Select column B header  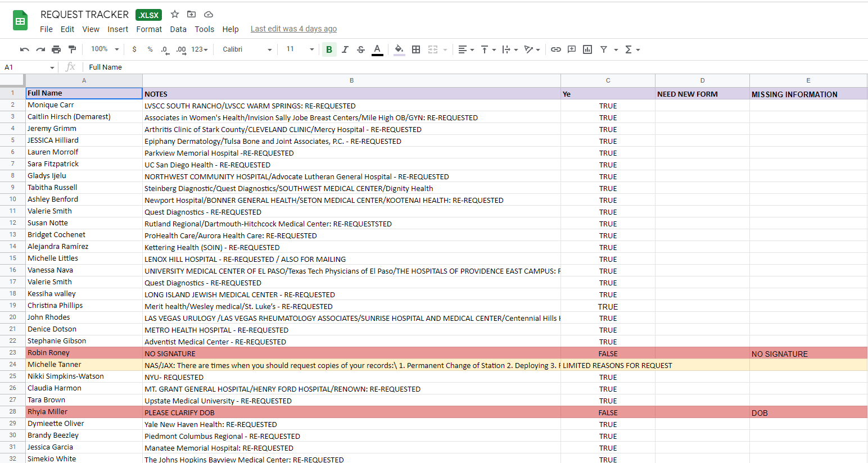(x=351, y=81)
